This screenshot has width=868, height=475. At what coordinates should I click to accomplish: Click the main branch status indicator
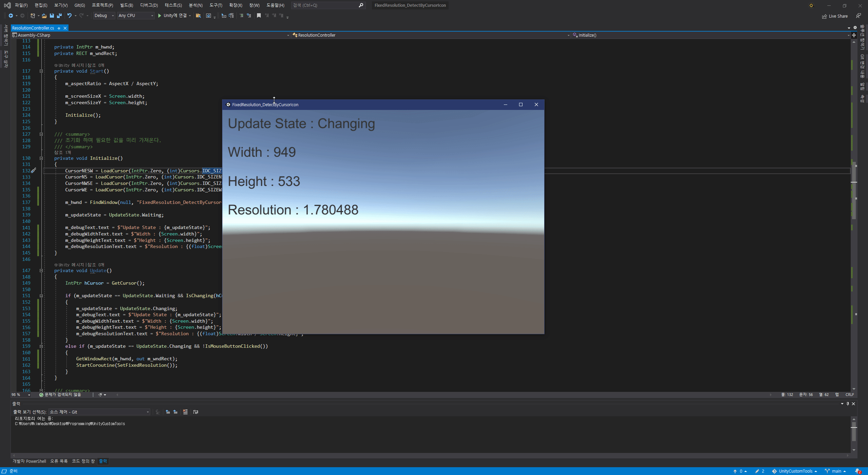(x=836, y=471)
